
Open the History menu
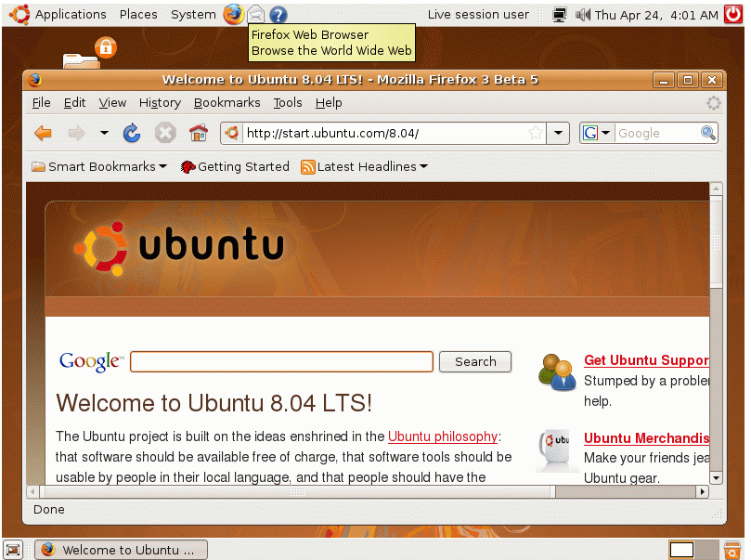tap(160, 103)
